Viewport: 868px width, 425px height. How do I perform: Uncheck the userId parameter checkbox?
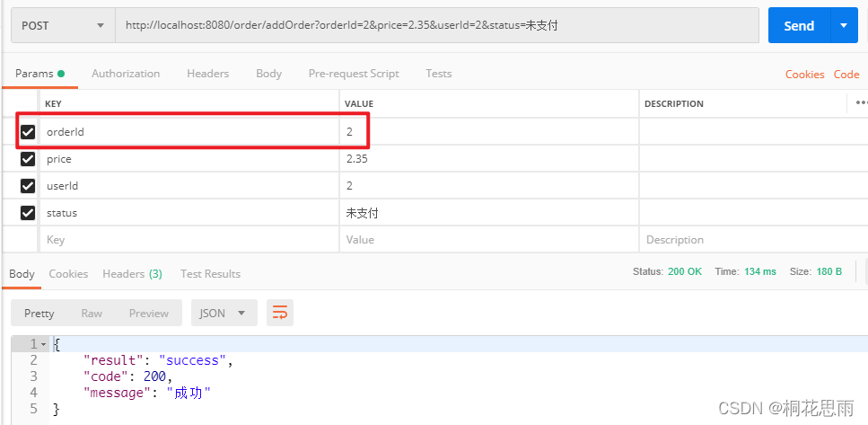[28, 186]
